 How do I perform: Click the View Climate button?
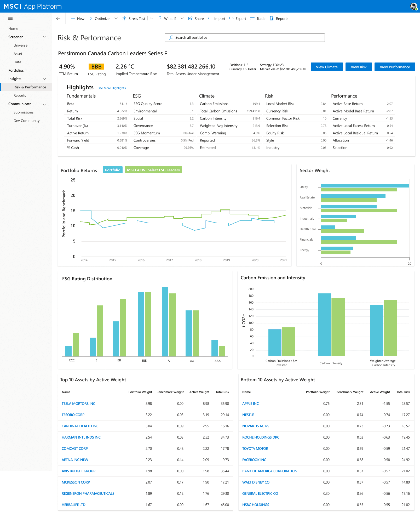(327, 67)
